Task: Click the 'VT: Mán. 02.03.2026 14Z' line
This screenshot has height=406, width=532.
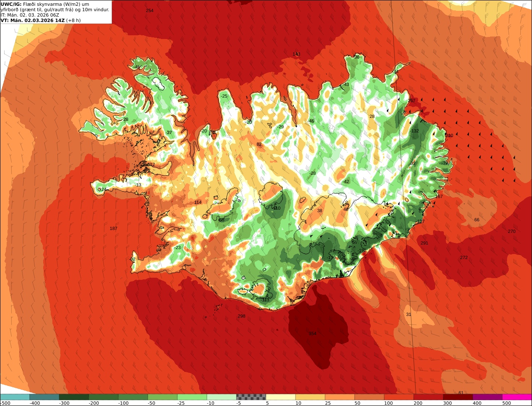Action: [41, 20]
